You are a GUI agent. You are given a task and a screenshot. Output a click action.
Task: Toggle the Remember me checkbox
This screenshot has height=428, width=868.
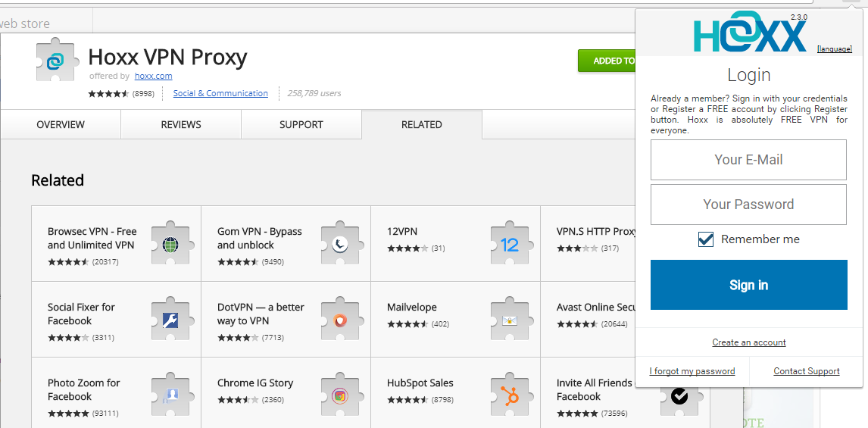(x=706, y=239)
